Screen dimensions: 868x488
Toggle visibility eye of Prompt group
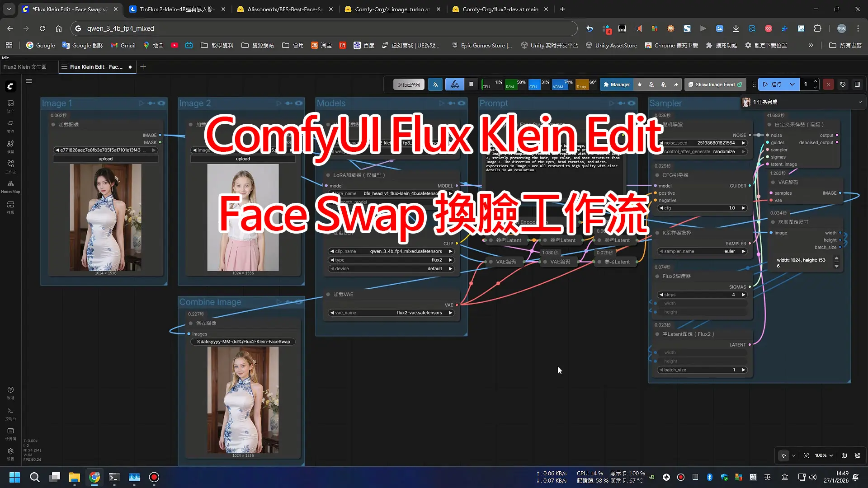[632, 103]
